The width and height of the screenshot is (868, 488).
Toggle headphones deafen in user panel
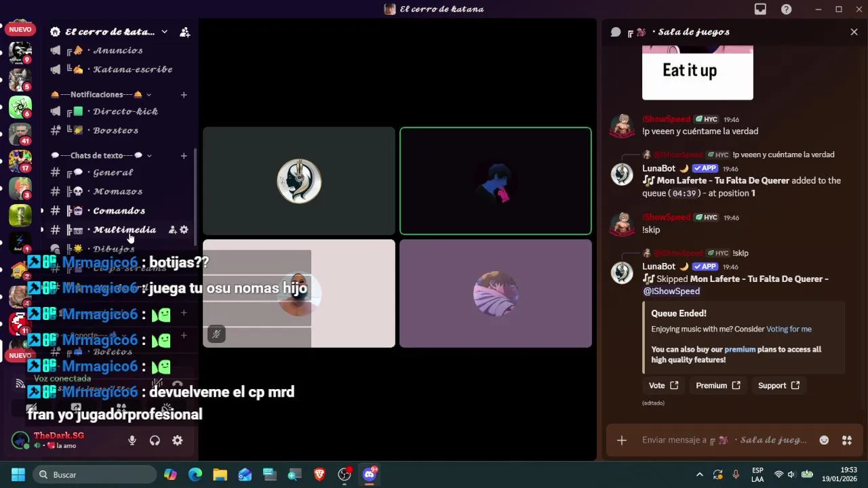(155, 441)
